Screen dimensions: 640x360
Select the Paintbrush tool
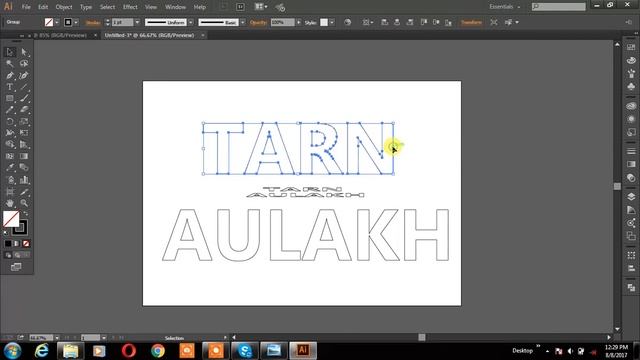pyautogui.click(x=24, y=98)
